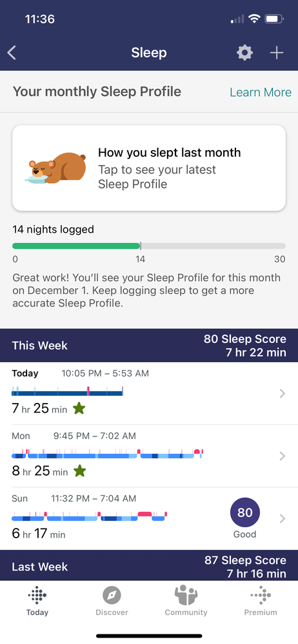Expand Sunday's sleep entry chevron
Screen dimensions: 298x644
282,518
